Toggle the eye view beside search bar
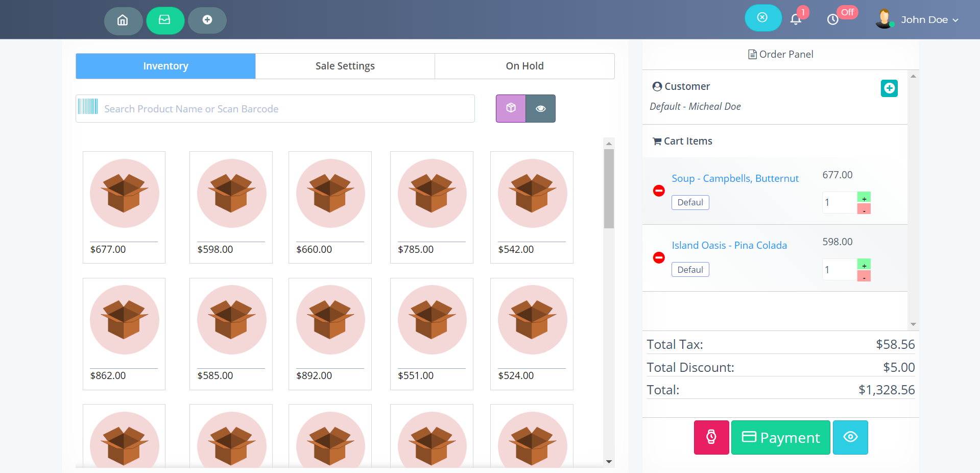Image resolution: width=980 pixels, height=473 pixels. tap(540, 108)
